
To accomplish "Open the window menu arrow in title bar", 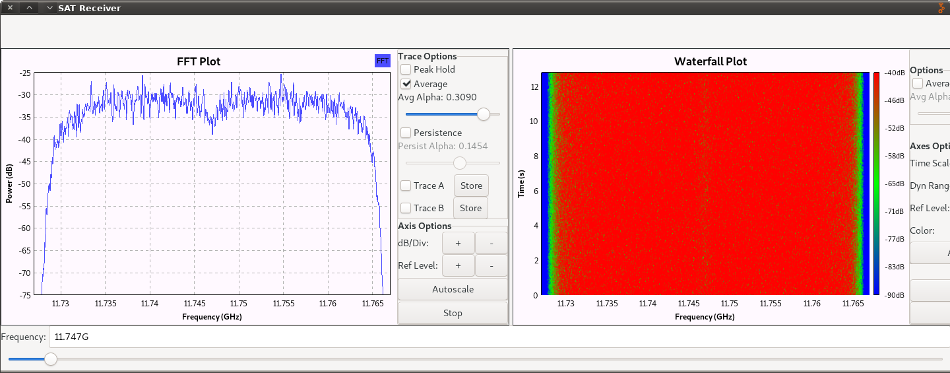I will (50, 8).
